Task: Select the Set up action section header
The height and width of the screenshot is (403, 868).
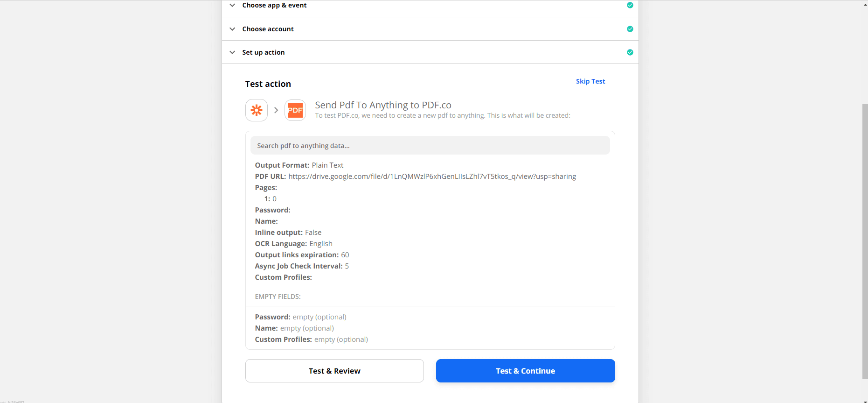Action: 263,52
